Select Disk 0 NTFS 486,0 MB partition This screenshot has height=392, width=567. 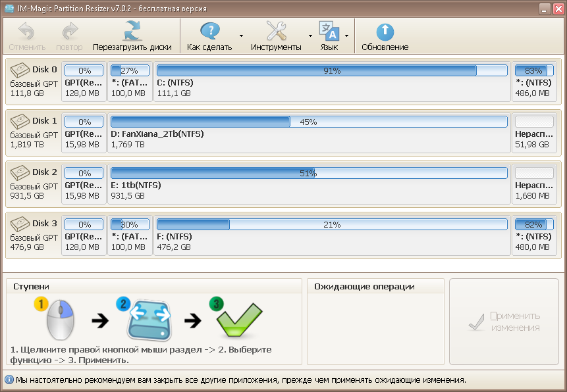pos(534,82)
